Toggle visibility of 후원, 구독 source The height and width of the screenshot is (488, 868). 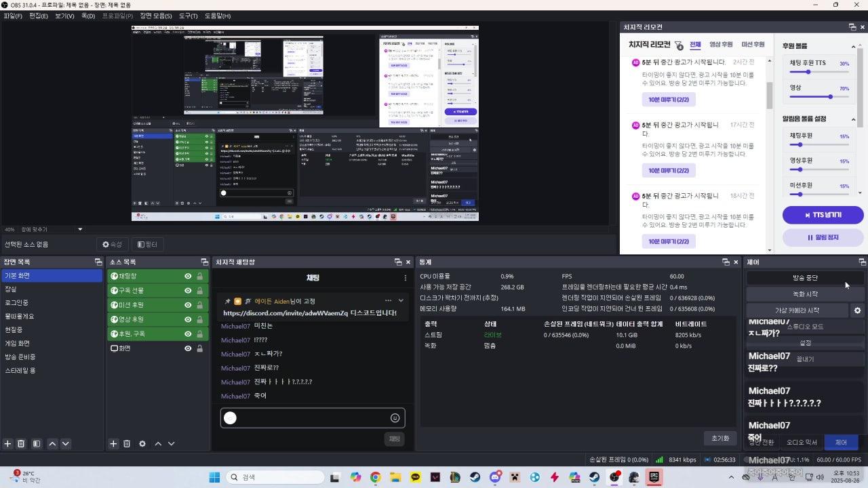click(188, 334)
